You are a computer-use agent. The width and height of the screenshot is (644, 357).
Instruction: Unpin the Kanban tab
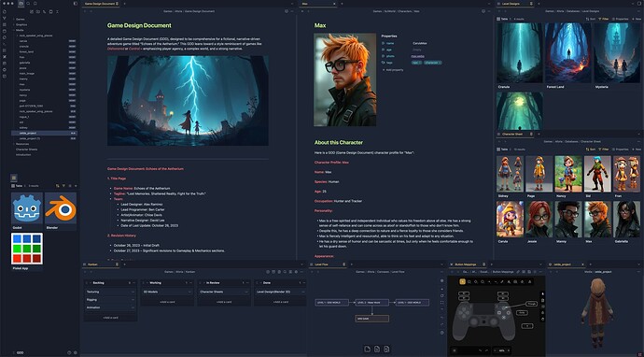[117, 264]
